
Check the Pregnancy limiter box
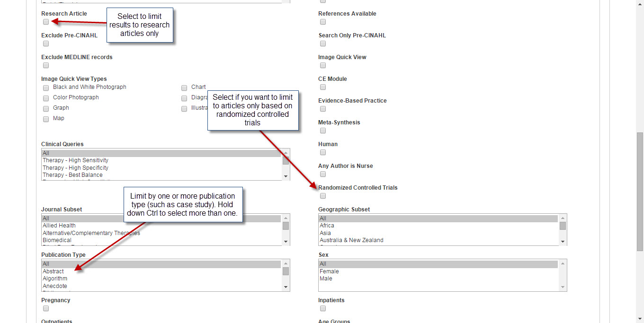[x=46, y=308]
